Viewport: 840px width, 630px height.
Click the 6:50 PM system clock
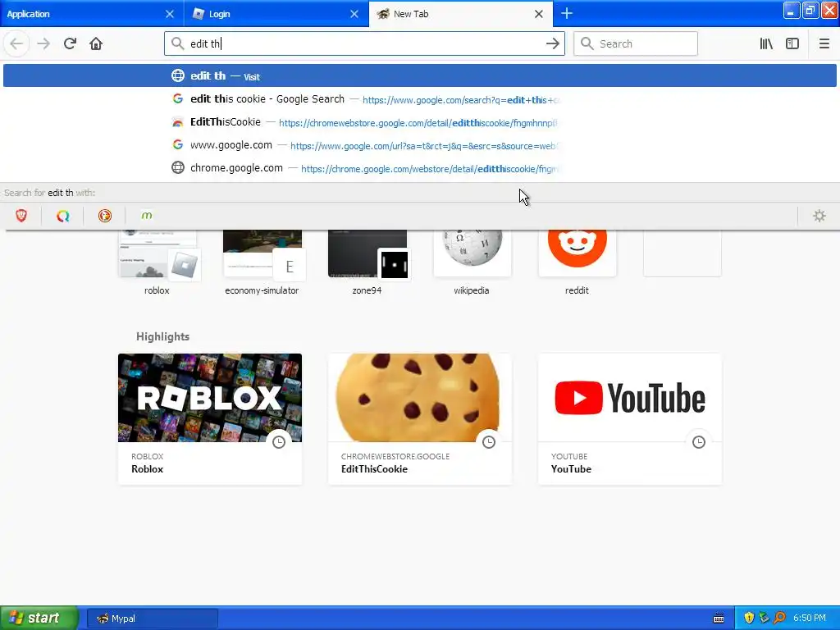tap(810, 619)
